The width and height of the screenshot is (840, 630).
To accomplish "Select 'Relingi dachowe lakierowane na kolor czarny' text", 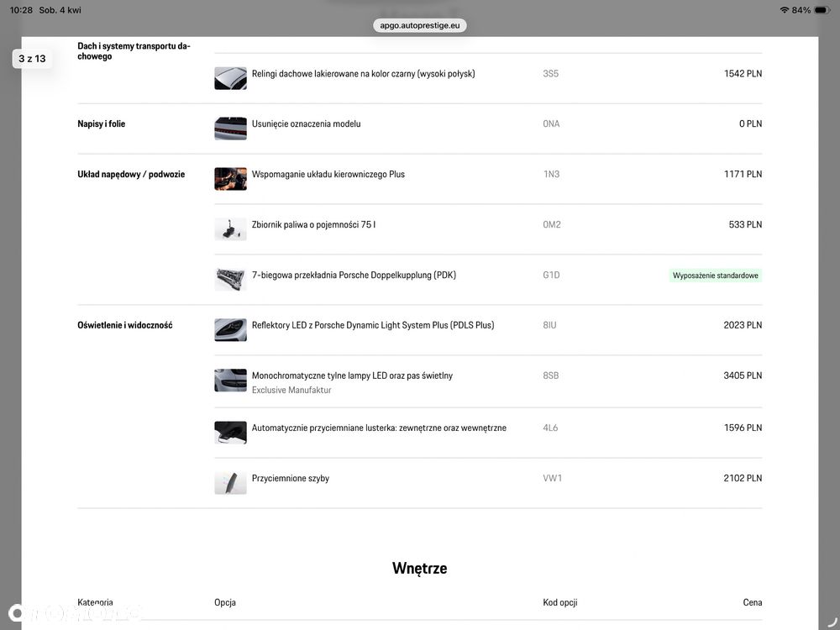I will click(x=363, y=73).
